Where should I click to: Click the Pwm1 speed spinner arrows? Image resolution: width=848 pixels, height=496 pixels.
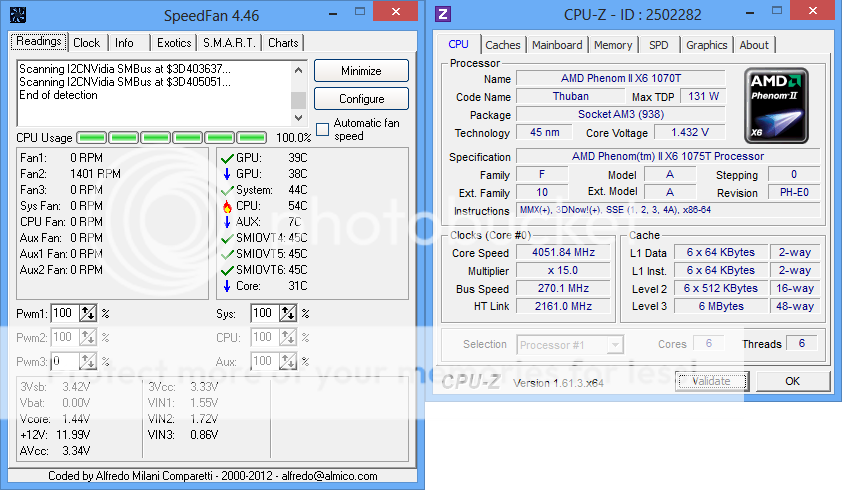(x=88, y=314)
